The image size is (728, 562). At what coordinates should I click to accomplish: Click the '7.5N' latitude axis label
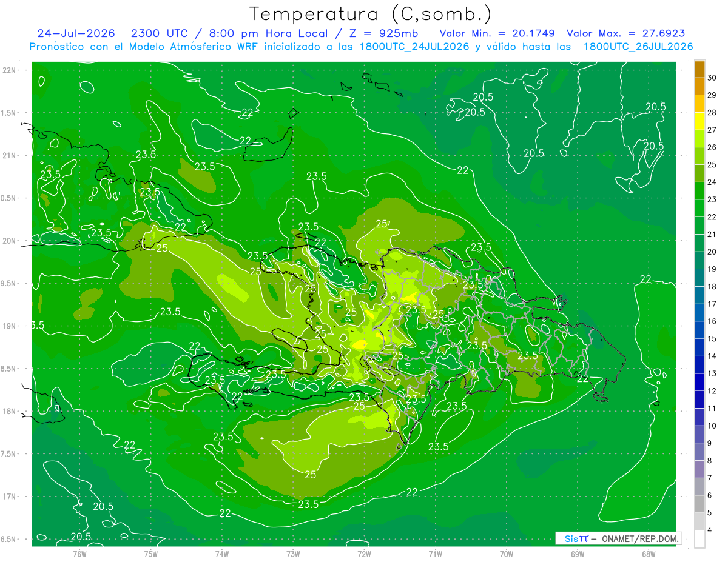coord(9,454)
